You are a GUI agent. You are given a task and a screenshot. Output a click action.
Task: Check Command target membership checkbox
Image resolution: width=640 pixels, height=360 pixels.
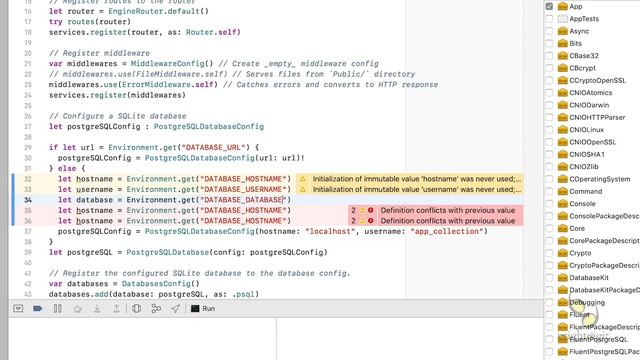tap(549, 191)
